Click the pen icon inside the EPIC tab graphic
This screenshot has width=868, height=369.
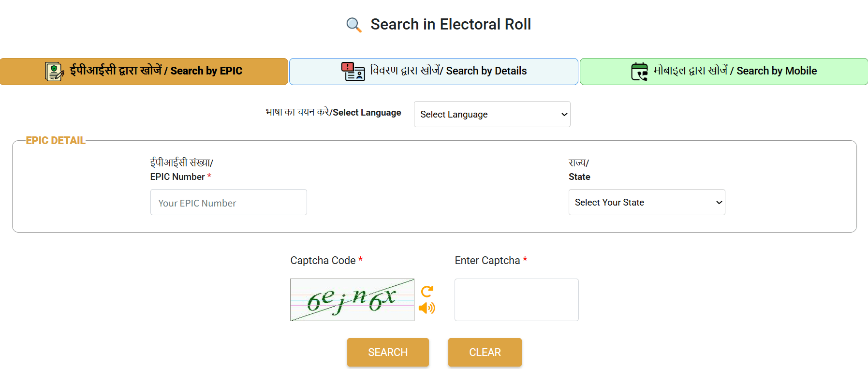point(59,74)
